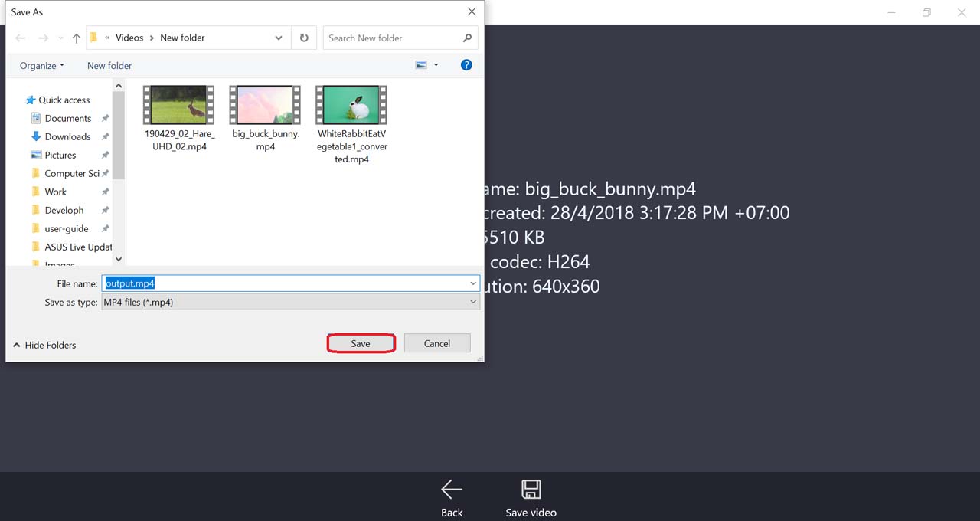This screenshot has width=980, height=521.
Task: Click the Back arrow icon
Action: click(452, 490)
